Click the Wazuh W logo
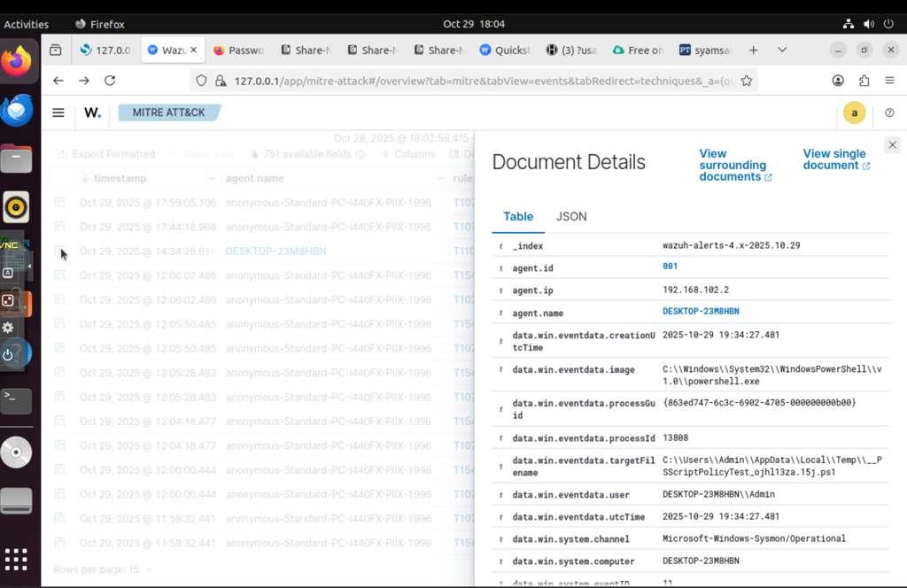 click(92, 112)
